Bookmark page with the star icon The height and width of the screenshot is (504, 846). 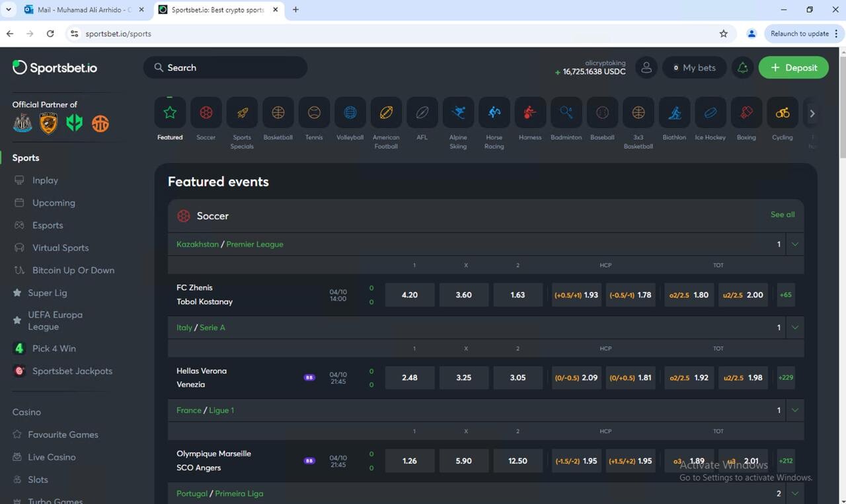[x=724, y=34]
